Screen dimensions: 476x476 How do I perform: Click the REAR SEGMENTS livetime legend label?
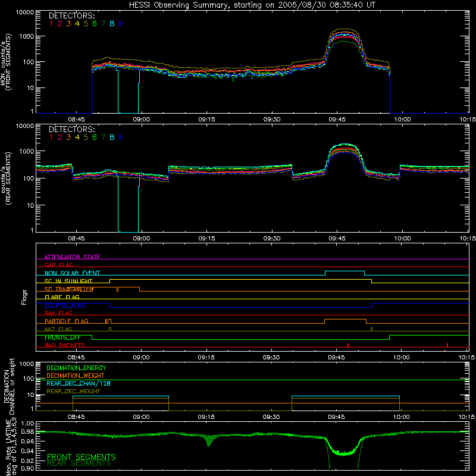[x=79, y=464]
